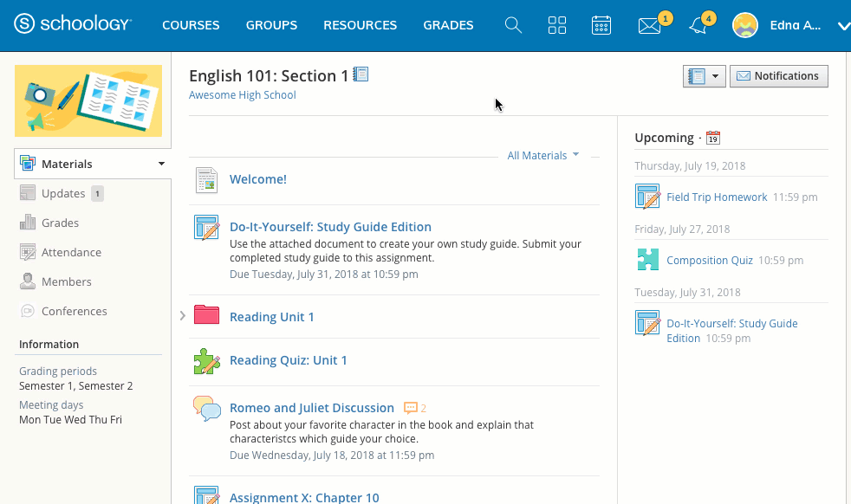
Task: Click the Notifications button
Action: [778, 75]
